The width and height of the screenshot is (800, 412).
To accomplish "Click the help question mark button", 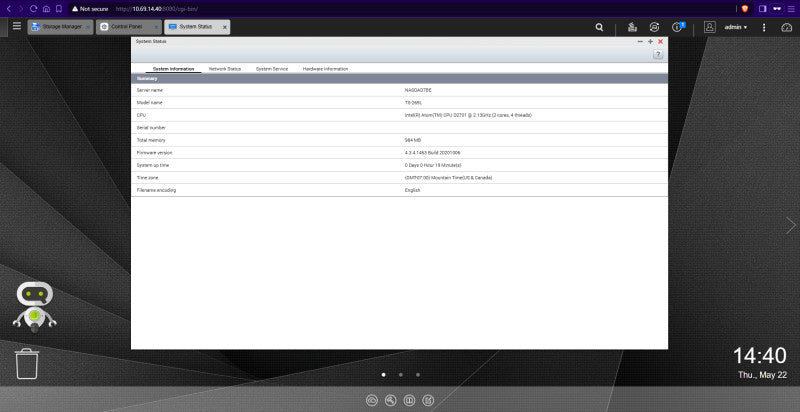I will pos(658,55).
